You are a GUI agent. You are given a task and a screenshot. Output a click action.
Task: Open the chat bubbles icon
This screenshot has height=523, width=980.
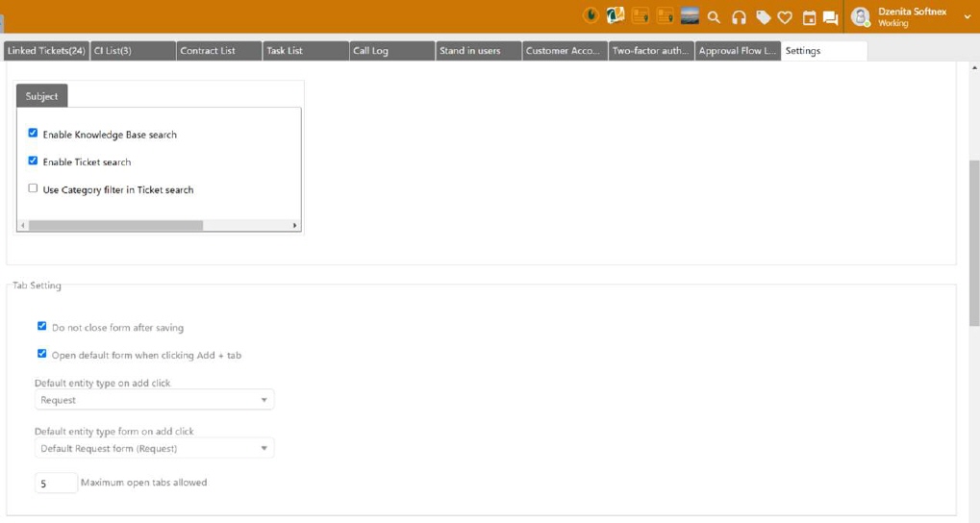pos(831,17)
